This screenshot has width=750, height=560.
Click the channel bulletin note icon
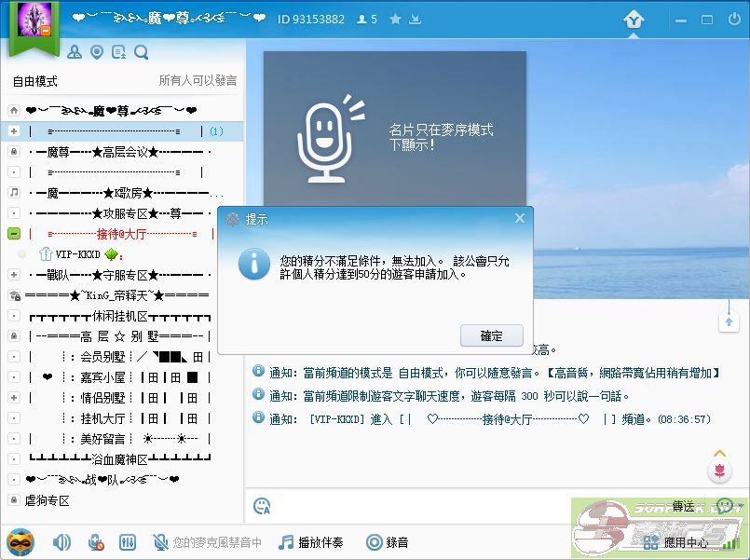click(119, 52)
